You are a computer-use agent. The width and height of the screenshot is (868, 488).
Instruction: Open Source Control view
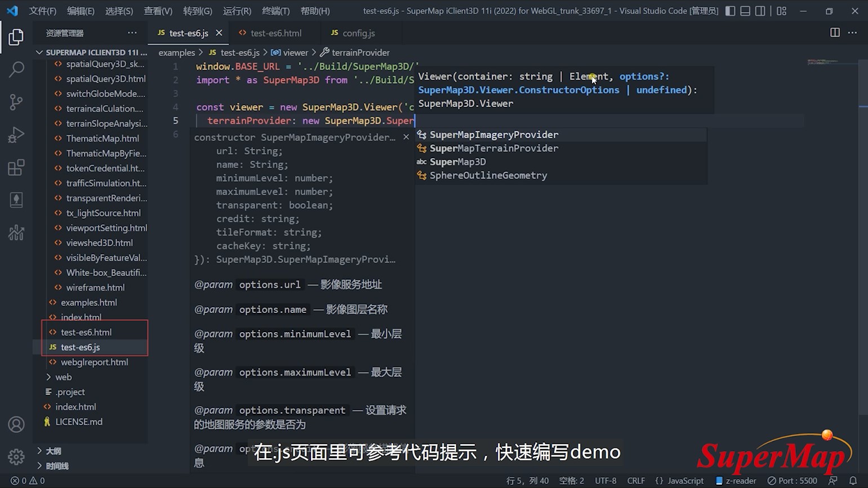pos(16,102)
